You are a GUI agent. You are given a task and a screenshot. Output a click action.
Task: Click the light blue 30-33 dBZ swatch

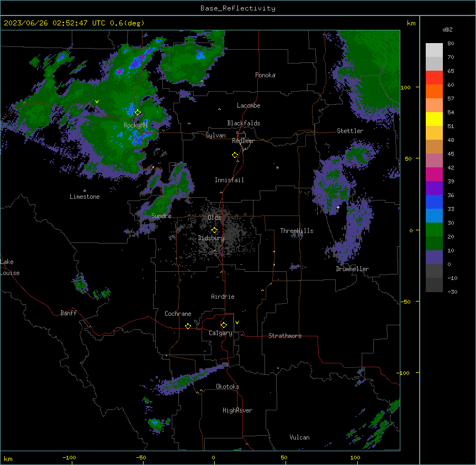pyautogui.click(x=434, y=216)
